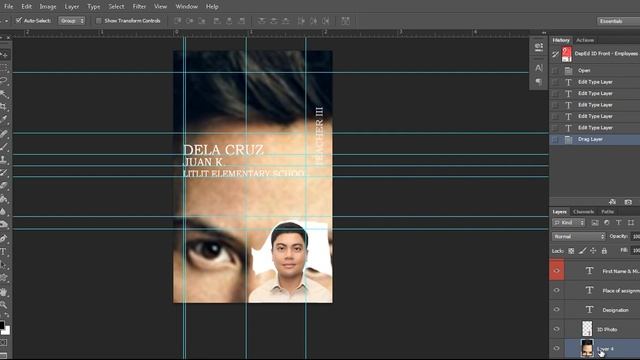Toggle lock transparent pixels

(571, 251)
